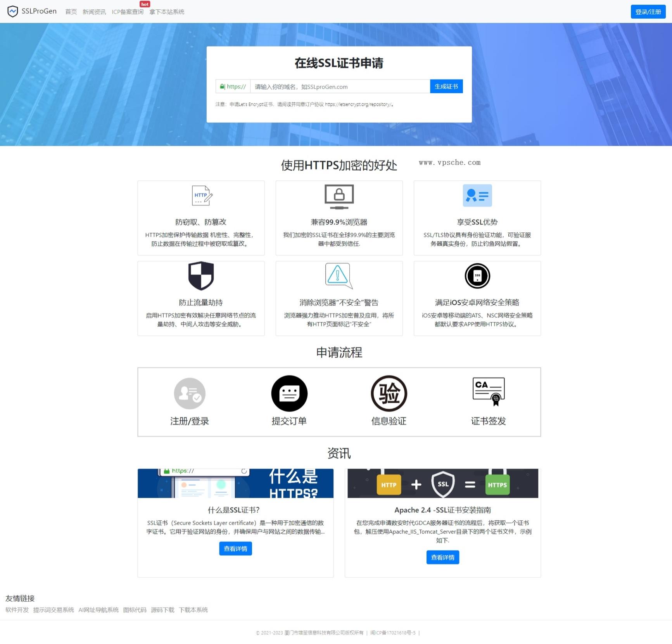Image resolution: width=672 pixels, height=644 pixels.
Task: Click the round iOS phone icon
Action: [477, 276]
